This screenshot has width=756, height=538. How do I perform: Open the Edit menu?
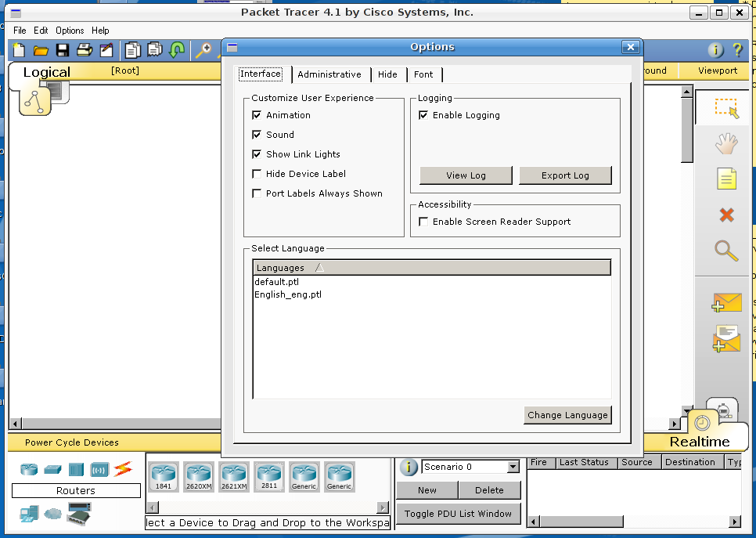pyautogui.click(x=41, y=31)
